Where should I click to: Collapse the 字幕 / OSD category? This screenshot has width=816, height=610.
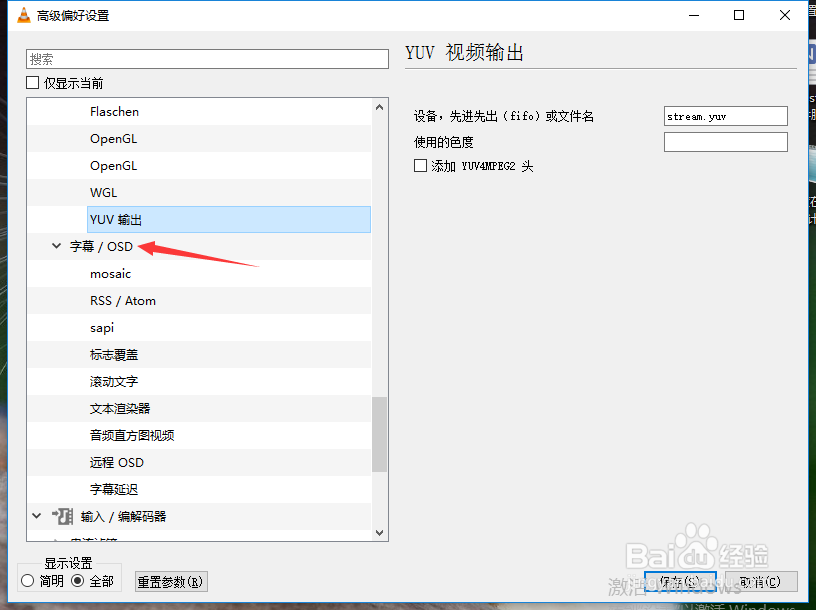[56, 246]
